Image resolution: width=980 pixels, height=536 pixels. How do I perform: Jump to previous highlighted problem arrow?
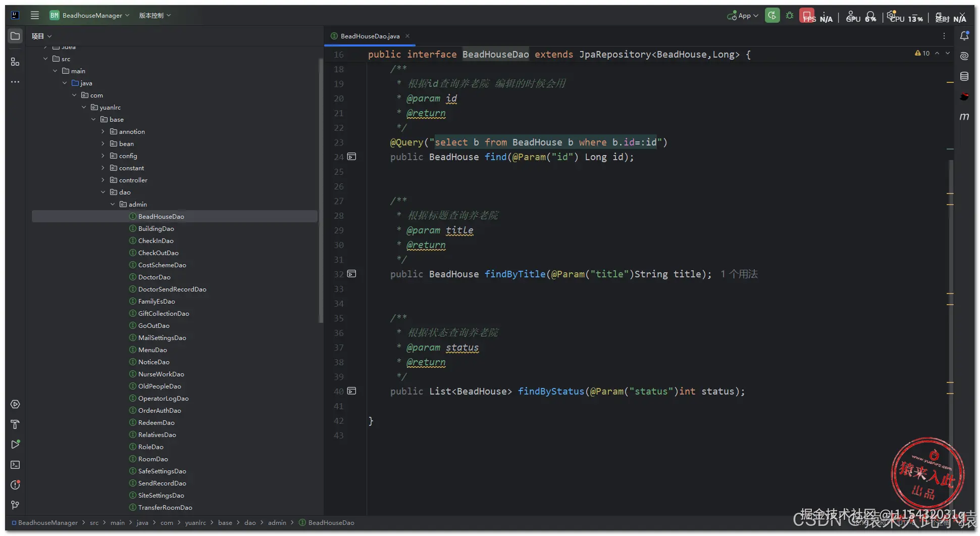(x=937, y=53)
